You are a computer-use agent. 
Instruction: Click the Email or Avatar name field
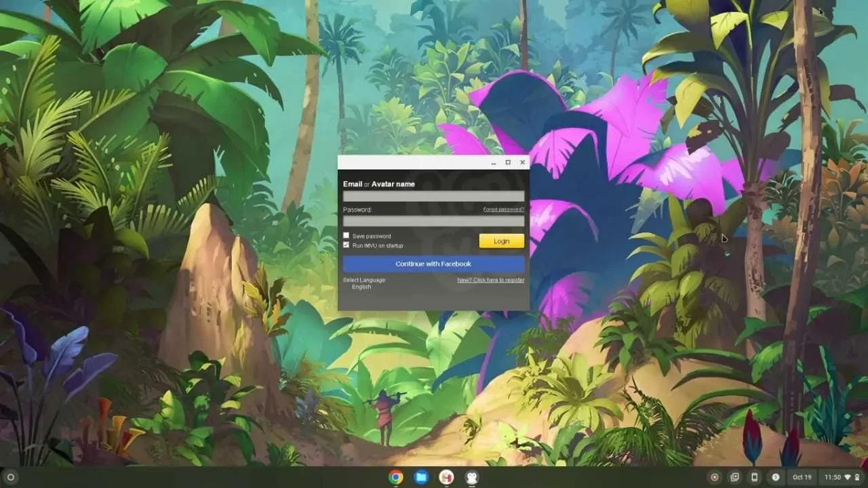pyautogui.click(x=433, y=195)
